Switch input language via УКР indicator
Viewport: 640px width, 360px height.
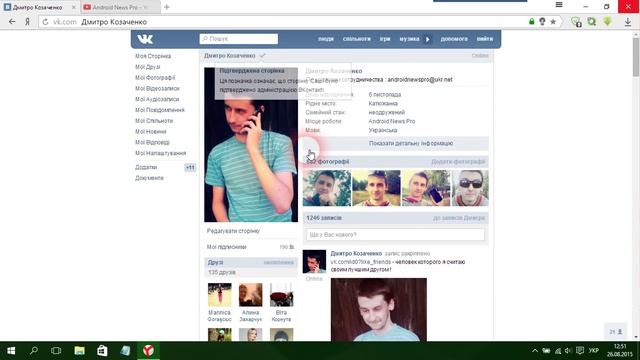pyautogui.click(x=594, y=351)
